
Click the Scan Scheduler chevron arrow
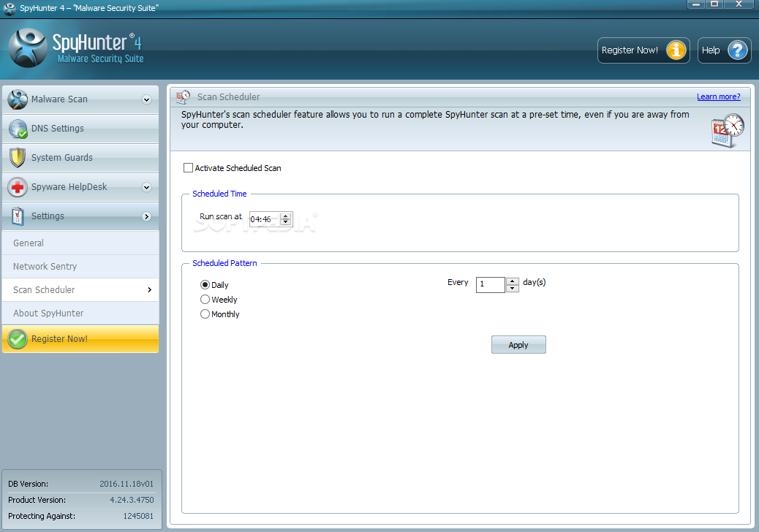click(150, 289)
